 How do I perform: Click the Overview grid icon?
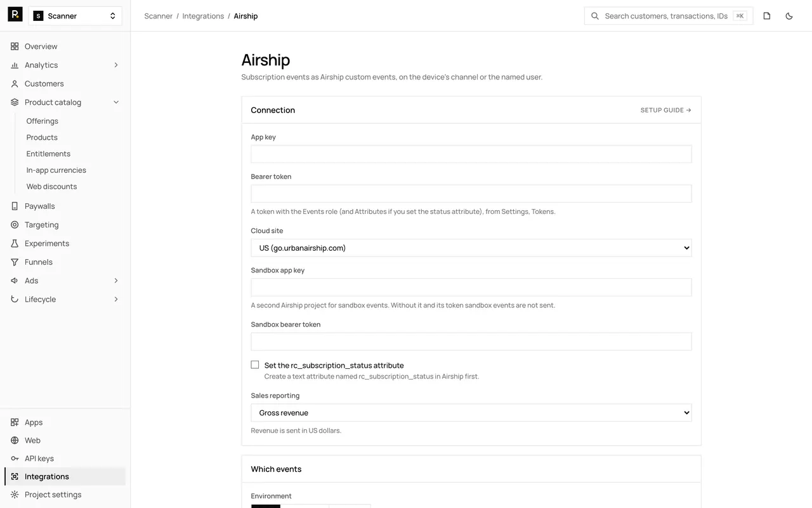click(15, 46)
